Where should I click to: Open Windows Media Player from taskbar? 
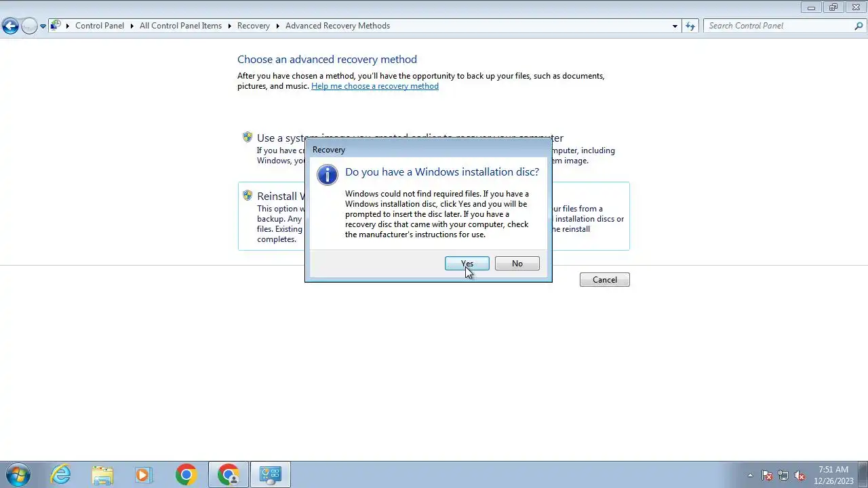tap(143, 474)
